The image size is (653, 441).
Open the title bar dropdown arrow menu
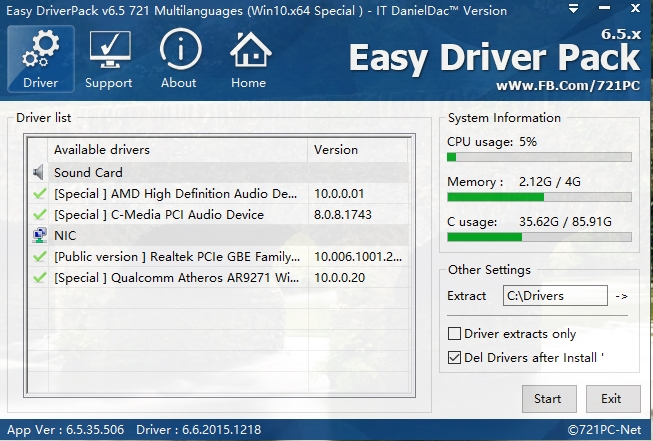(x=573, y=8)
